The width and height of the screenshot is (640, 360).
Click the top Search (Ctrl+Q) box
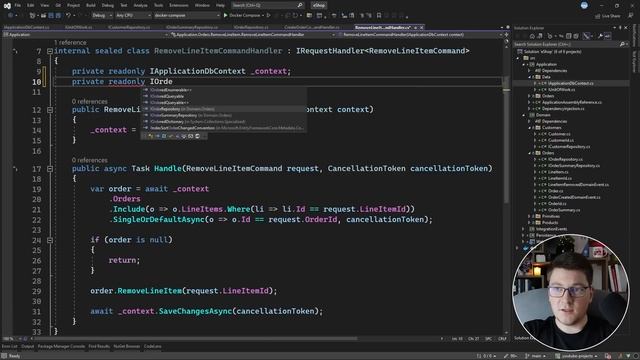[x=267, y=5]
